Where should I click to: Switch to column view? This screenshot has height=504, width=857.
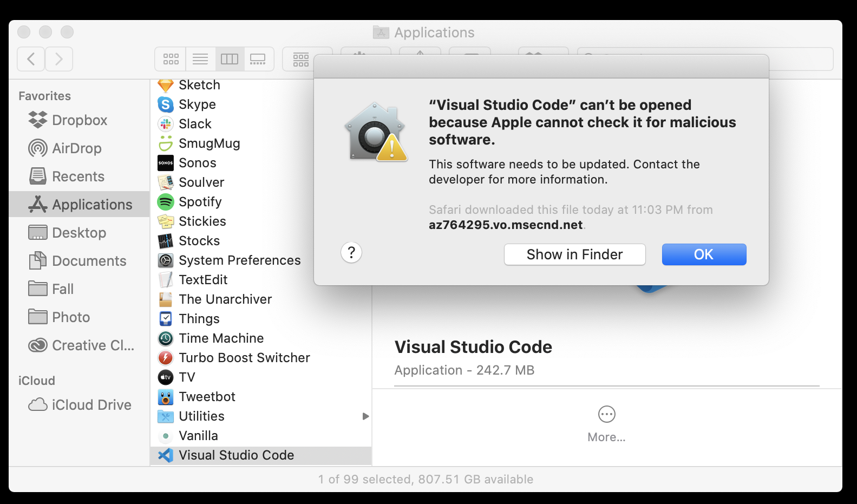tap(230, 59)
